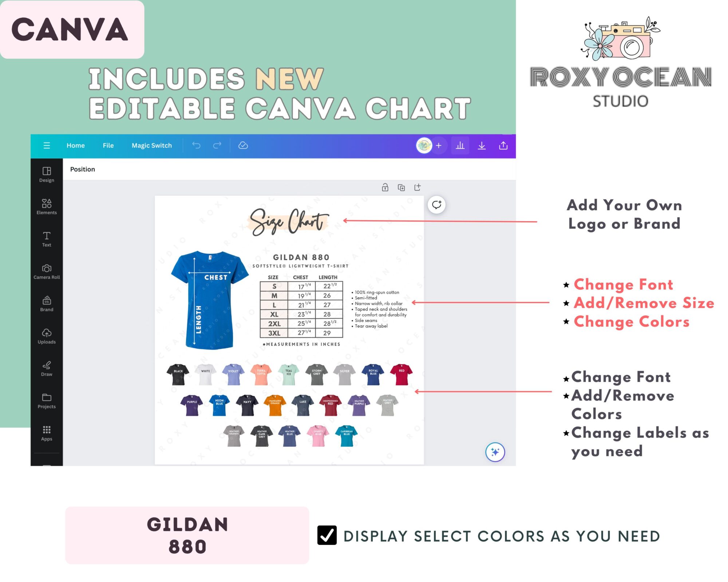728x582 pixels.
Task: Click the Home tab
Action: point(75,145)
